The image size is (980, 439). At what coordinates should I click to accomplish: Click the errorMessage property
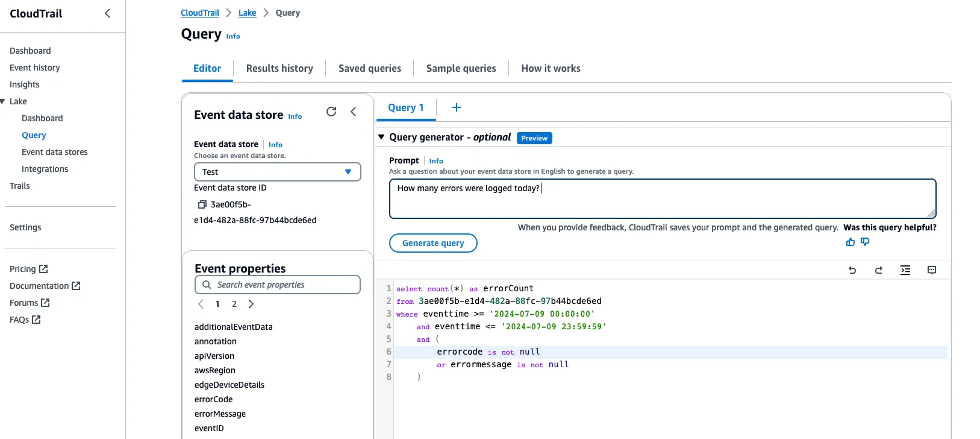220,414
